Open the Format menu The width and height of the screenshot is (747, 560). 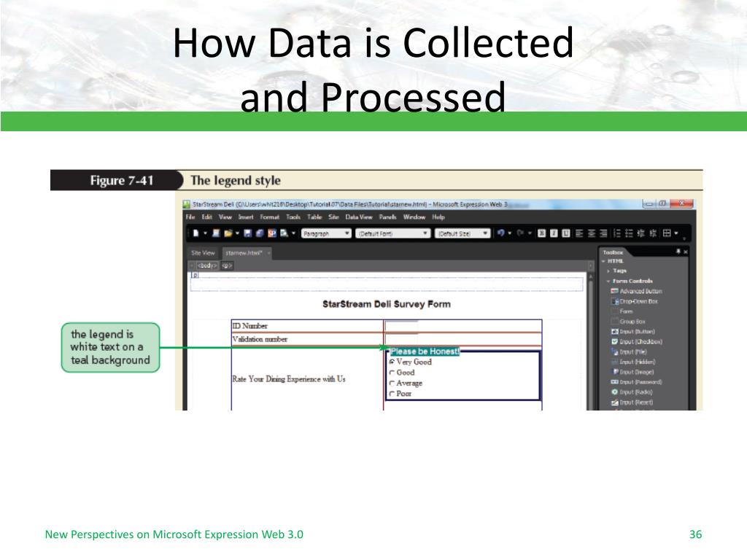coord(270,217)
